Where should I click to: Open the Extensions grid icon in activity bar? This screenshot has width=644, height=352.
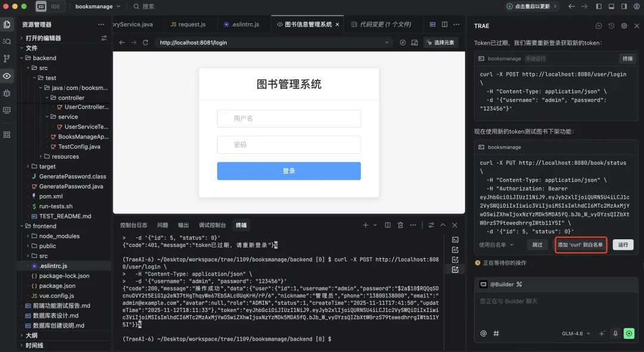(x=7, y=135)
